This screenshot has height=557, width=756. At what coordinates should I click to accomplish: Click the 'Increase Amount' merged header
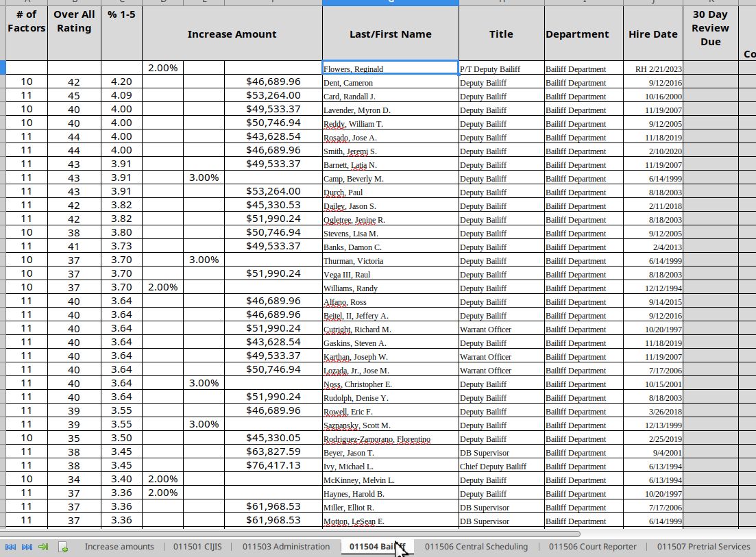tap(232, 33)
